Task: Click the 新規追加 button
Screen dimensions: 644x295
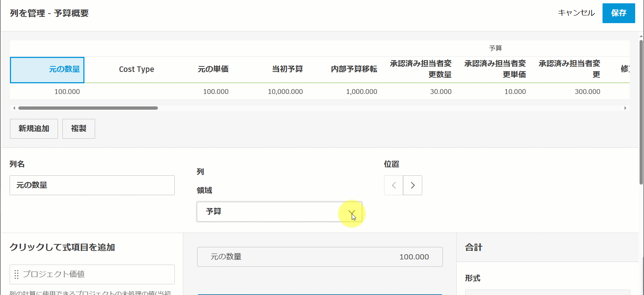Action: point(34,129)
